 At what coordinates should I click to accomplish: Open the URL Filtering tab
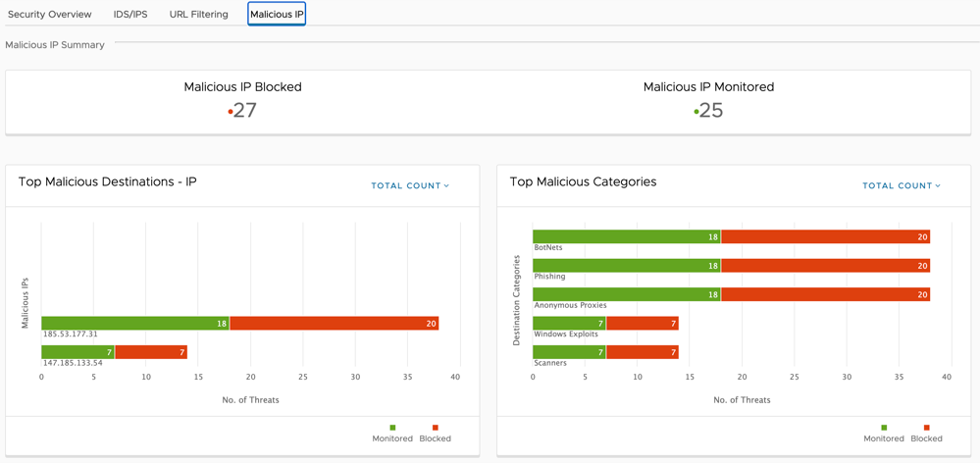(x=199, y=14)
